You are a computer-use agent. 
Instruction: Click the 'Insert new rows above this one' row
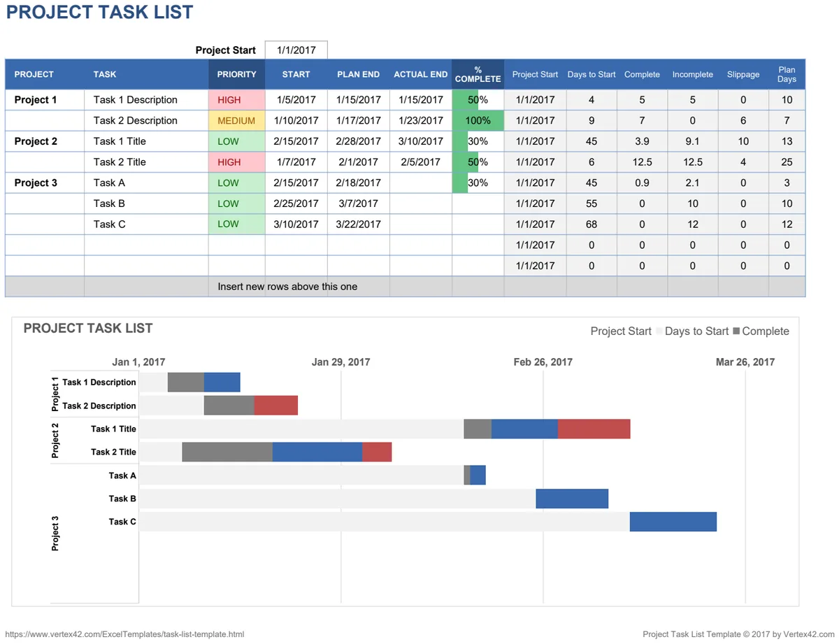[x=406, y=287]
